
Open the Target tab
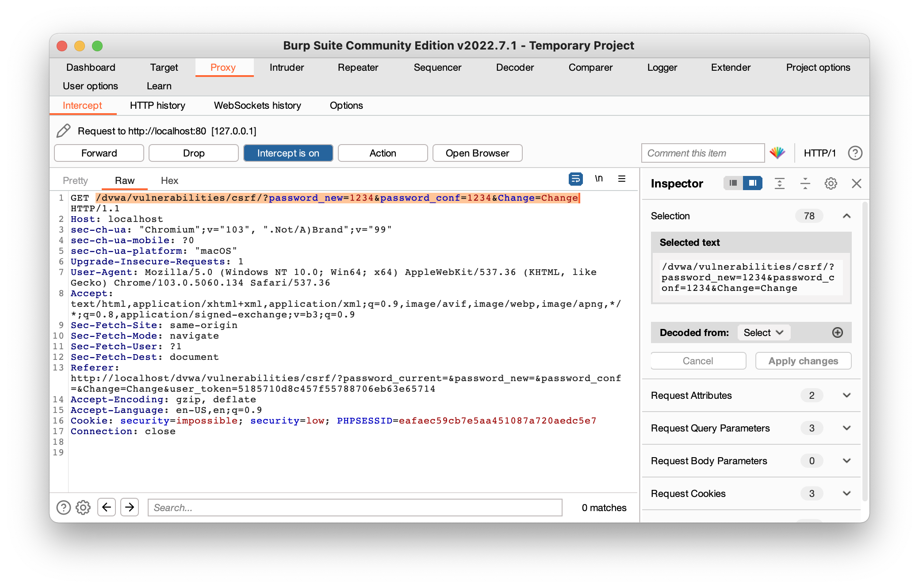(x=164, y=67)
